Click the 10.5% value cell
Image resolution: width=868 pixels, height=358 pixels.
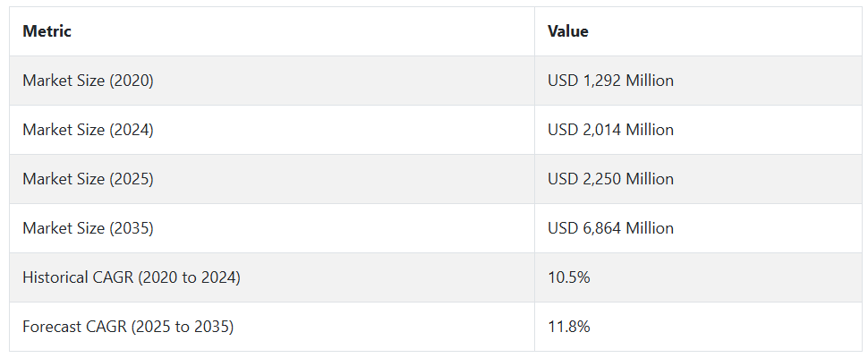(x=699, y=277)
